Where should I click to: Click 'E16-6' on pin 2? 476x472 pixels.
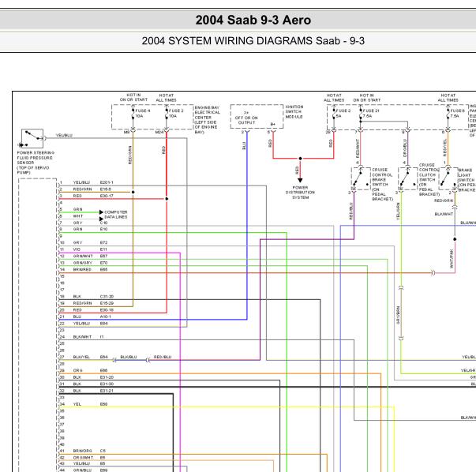point(106,189)
